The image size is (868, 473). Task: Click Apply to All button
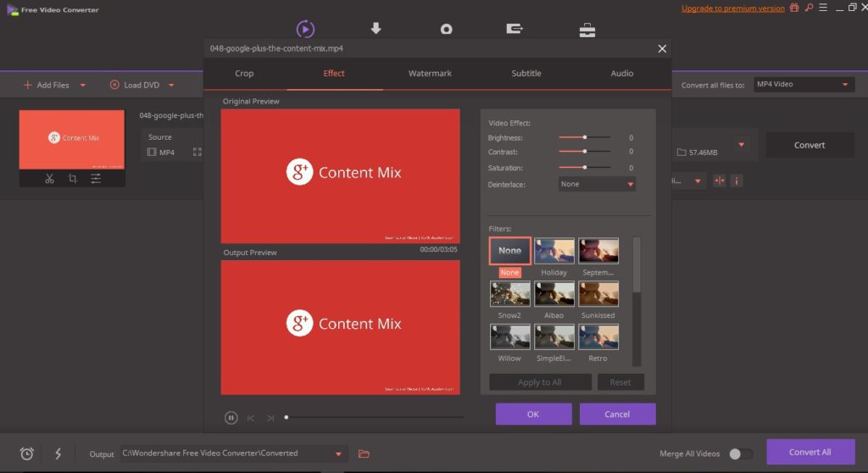pos(540,382)
